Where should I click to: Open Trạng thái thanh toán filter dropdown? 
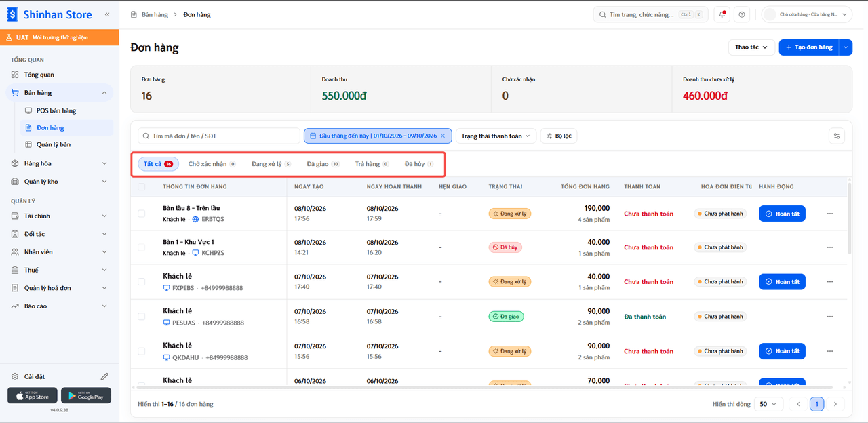pyautogui.click(x=496, y=136)
